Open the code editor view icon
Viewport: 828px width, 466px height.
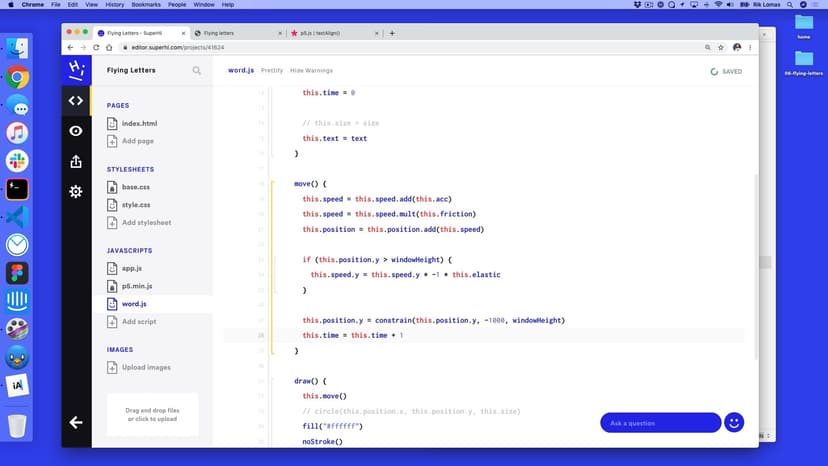click(x=76, y=100)
